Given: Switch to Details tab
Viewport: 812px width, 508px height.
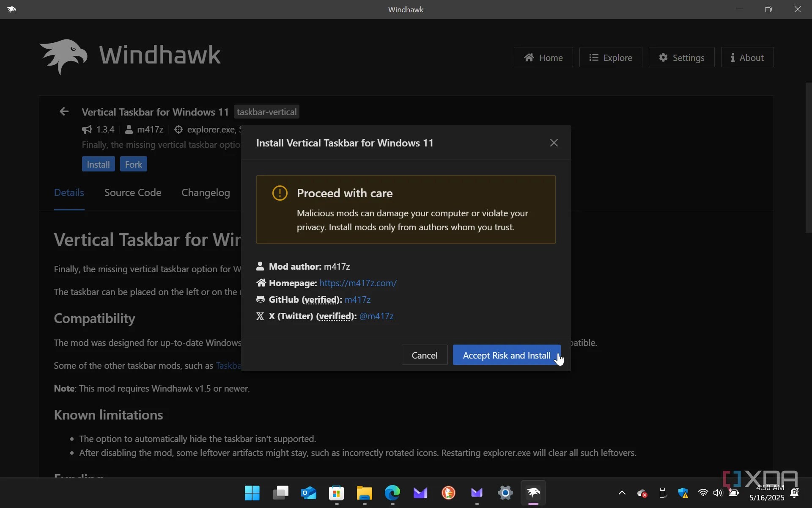Looking at the screenshot, I should [x=69, y=193].
